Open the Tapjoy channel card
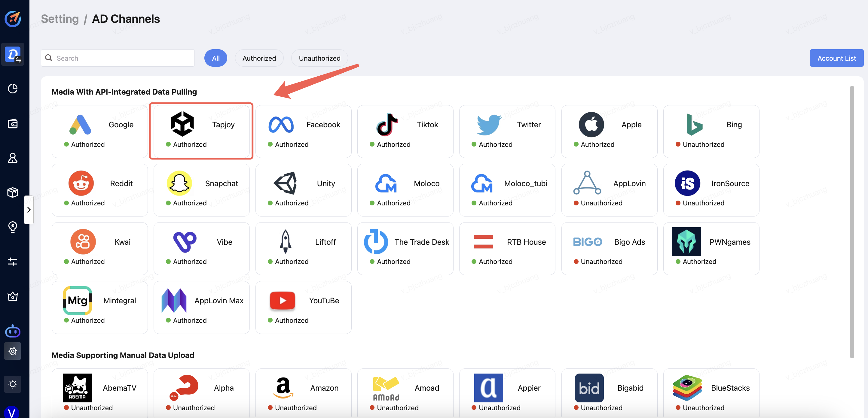Screen dimensions: 868x418 point(201,131)
